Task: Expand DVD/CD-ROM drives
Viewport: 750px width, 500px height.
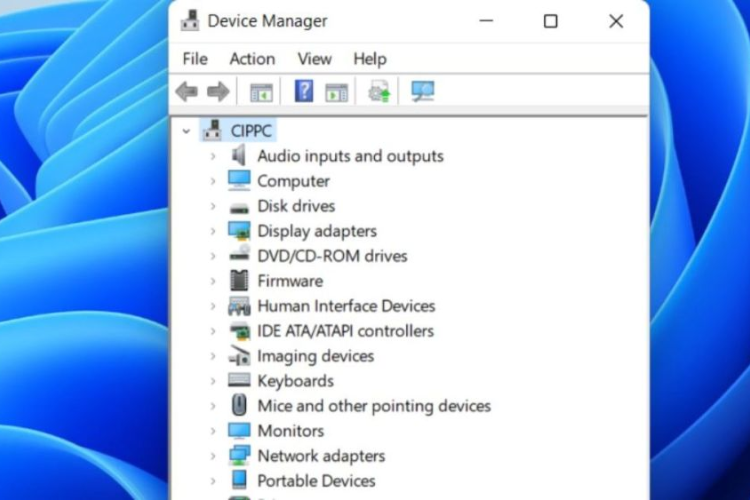Action: pyautogui.click(x=213, y=256)
